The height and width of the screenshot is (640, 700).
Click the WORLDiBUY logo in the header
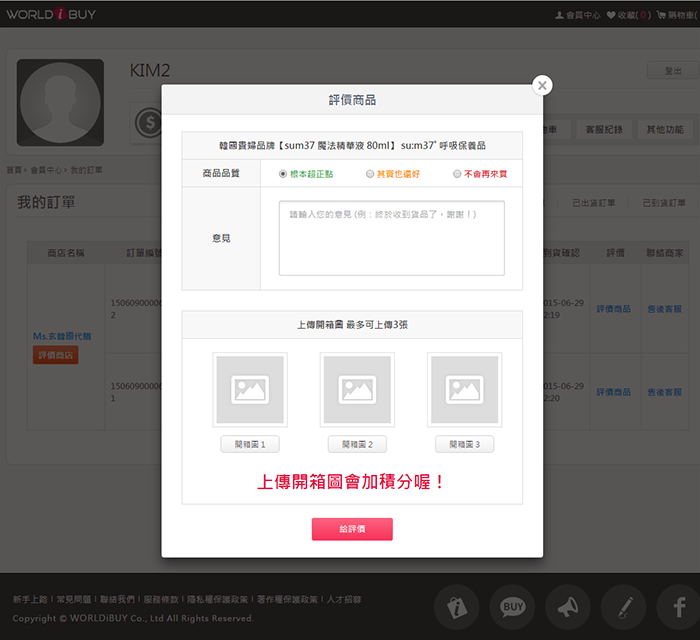tap(51, 14)
